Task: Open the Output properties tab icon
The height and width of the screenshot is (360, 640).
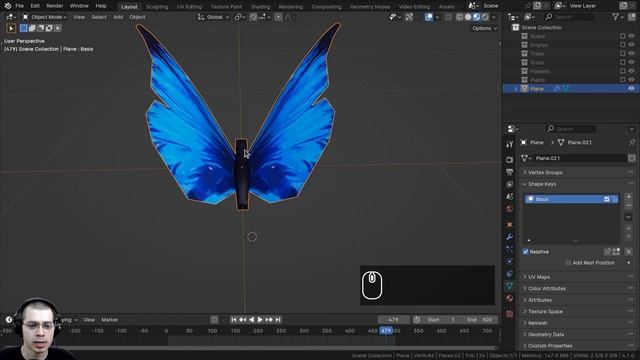Action: click(509, 172)
